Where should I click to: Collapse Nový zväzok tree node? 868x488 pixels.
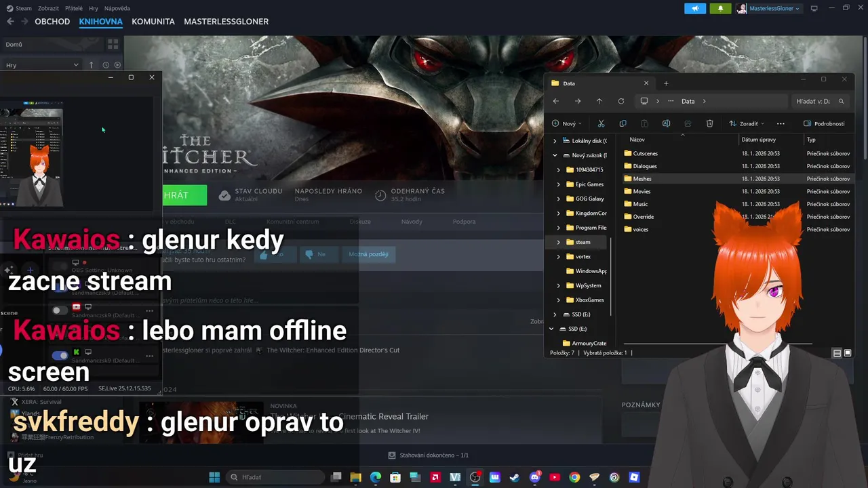click(x=555, y=155)
